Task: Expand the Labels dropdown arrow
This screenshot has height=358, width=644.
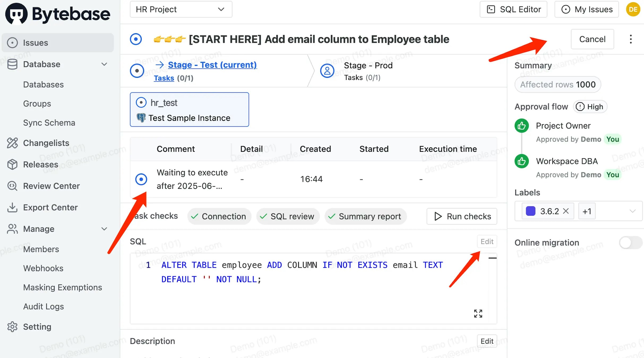Action: point(632,211)
